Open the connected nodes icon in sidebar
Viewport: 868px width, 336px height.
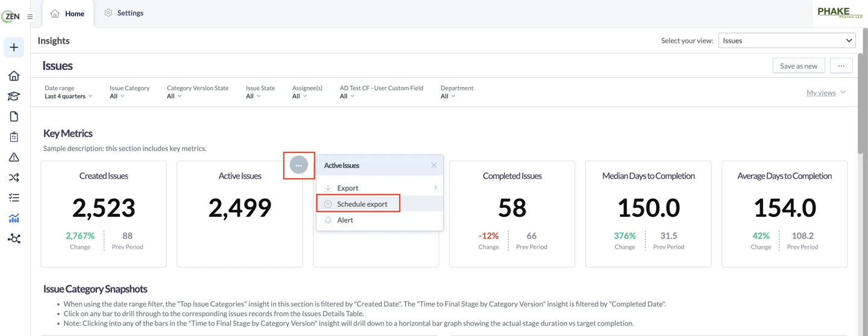(14, 238)
